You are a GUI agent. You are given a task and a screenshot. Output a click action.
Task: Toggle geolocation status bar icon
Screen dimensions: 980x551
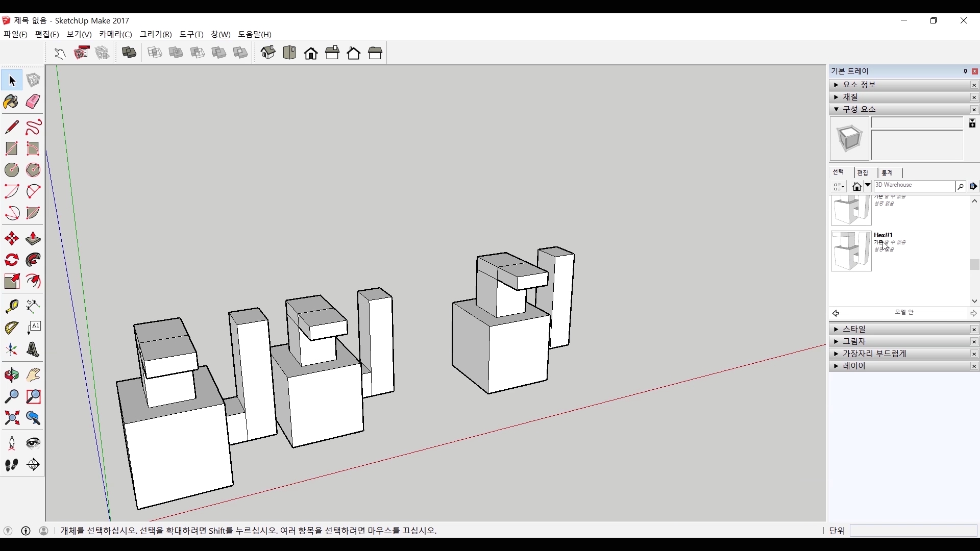coord(8,531)
